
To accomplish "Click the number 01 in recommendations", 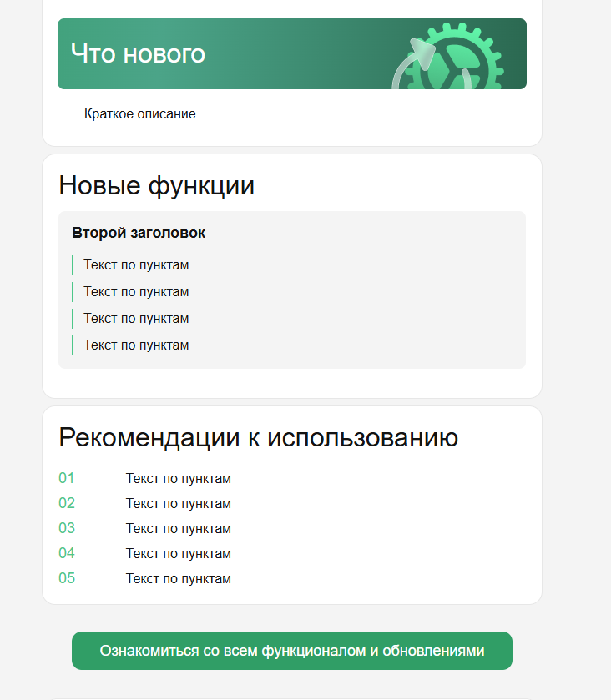I will tap(67, 478).
